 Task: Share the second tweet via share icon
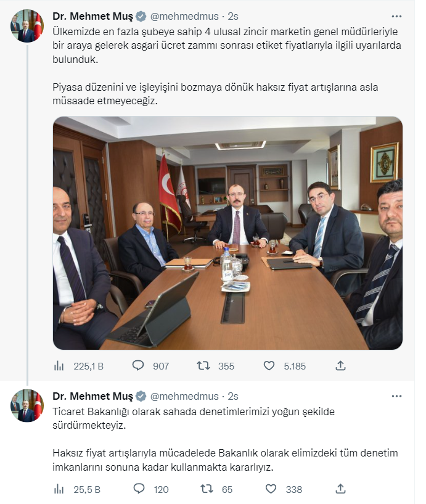click(340, 489)
